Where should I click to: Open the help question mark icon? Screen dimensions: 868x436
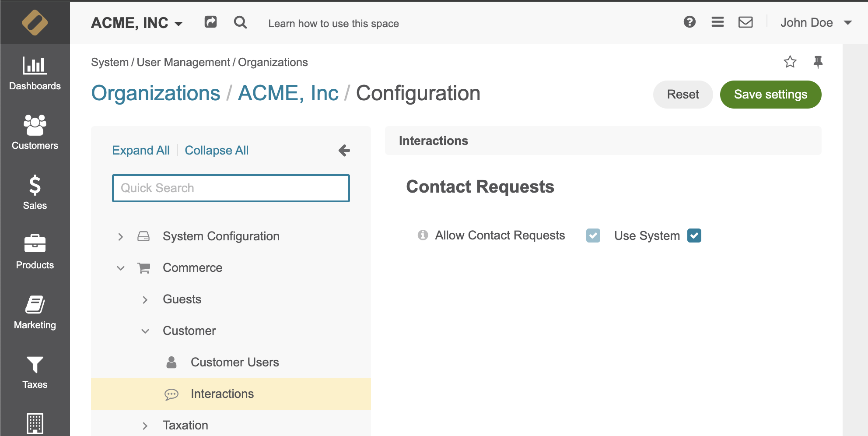click(689, 22)
